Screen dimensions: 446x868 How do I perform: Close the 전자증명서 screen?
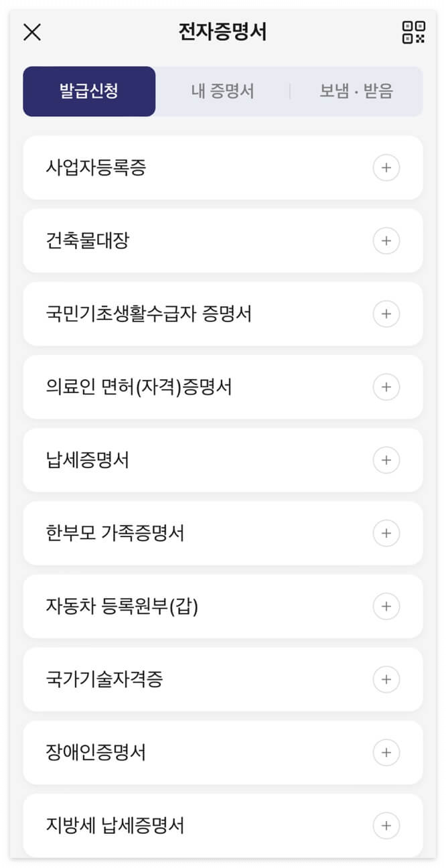[x=31, y=32]
